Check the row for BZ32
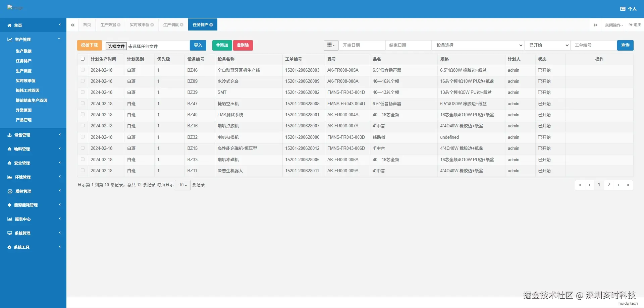This screenshot has height=308, width=644. (x=83, y=137)
